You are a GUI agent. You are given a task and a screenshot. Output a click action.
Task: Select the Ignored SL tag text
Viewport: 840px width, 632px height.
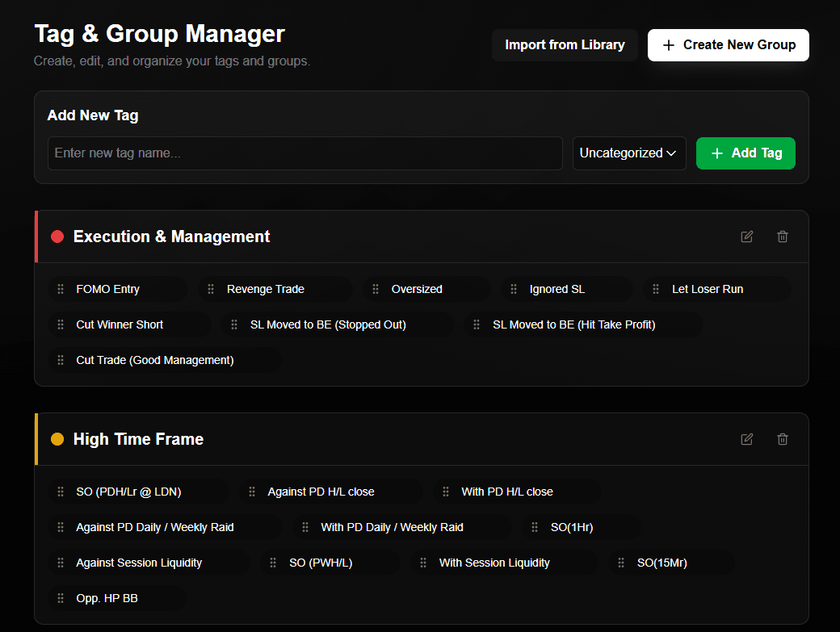tap(557, 289)
